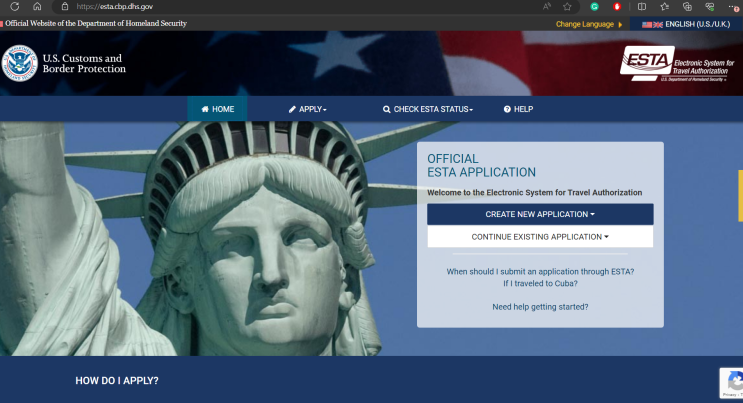Open the Read Aloud icon in address bar
Image resolution: width=743 pixels, height=403 pixels.
[547, 7]
